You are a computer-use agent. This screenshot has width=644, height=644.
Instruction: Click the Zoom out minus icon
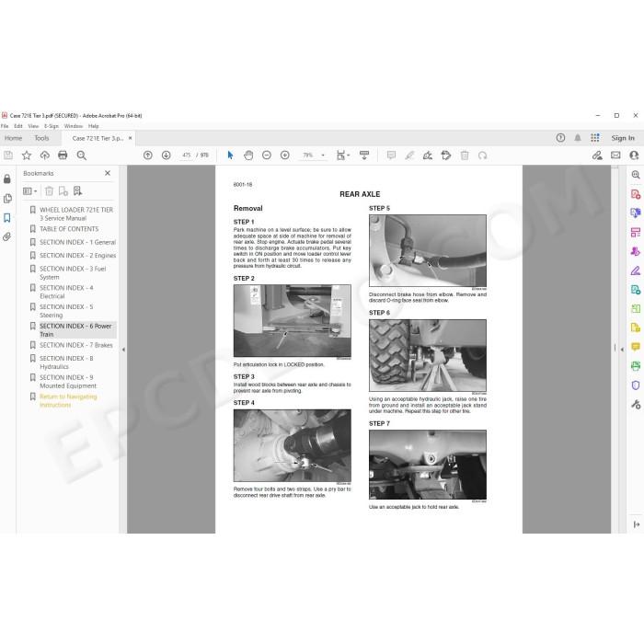(x=267, y=155)
